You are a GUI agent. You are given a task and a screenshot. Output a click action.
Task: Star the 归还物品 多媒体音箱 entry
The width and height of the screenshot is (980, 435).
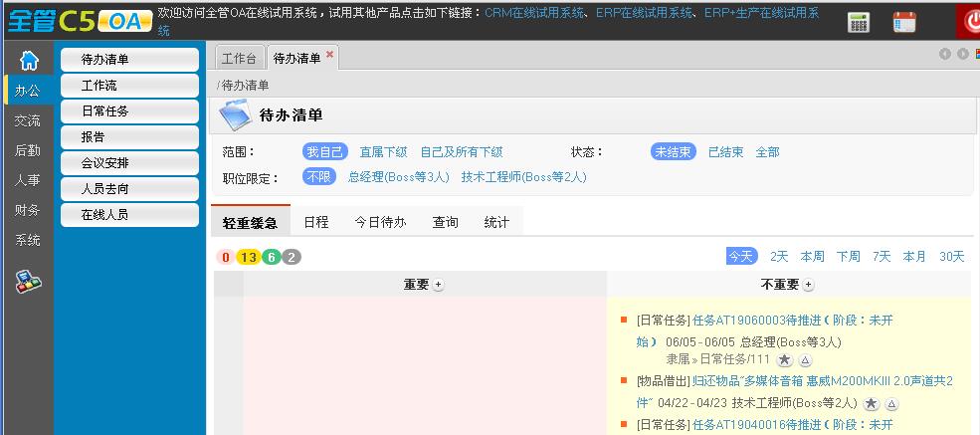[x=872, y=403]
